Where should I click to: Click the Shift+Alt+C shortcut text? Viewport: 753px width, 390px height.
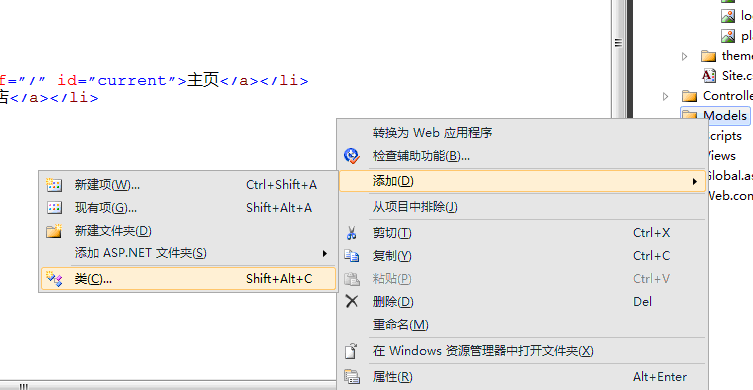279,279
